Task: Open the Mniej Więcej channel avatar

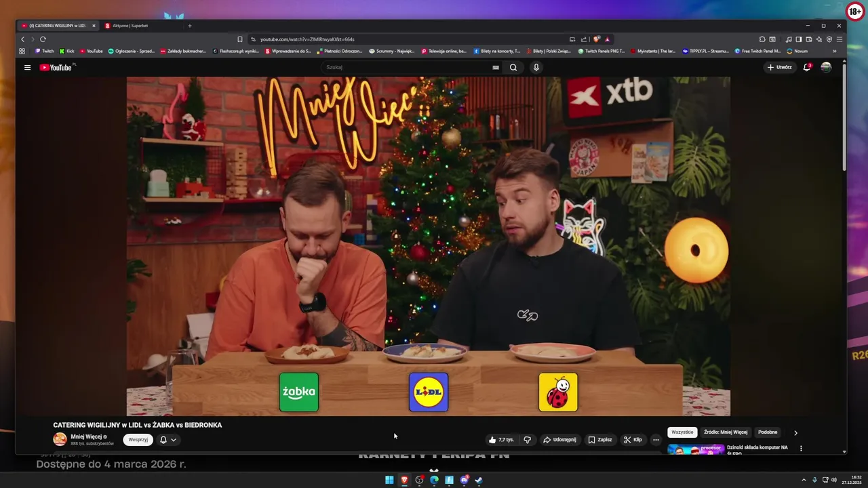Action: point(60,439)
